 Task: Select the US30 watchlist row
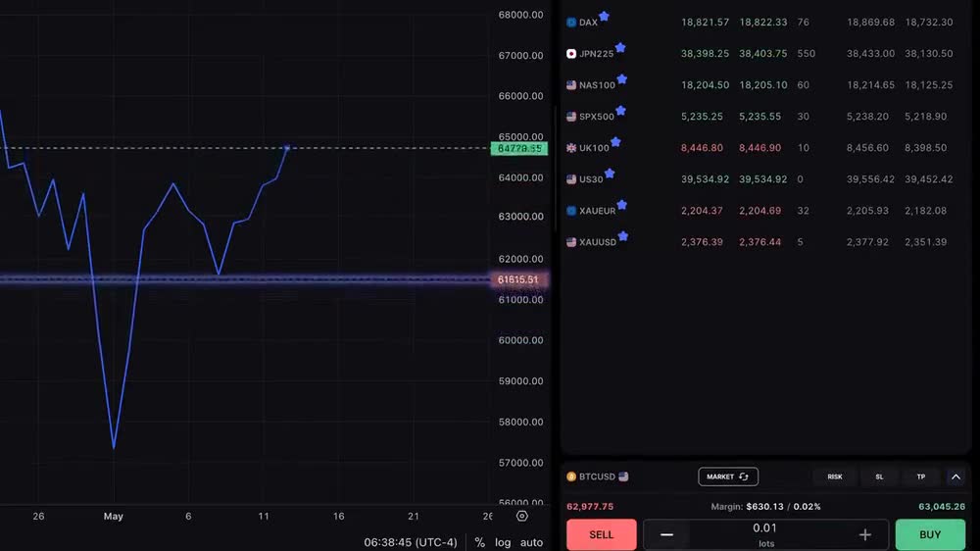765,178
